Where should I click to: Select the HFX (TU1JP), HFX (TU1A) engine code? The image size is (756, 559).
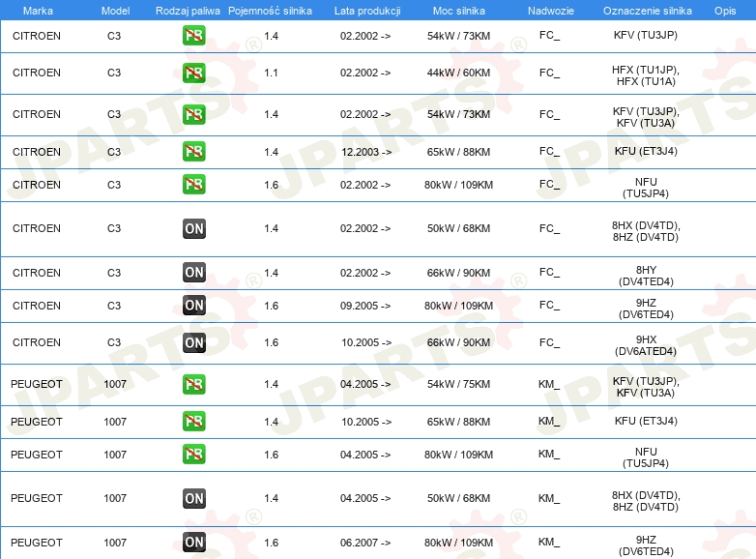(646, 75)
